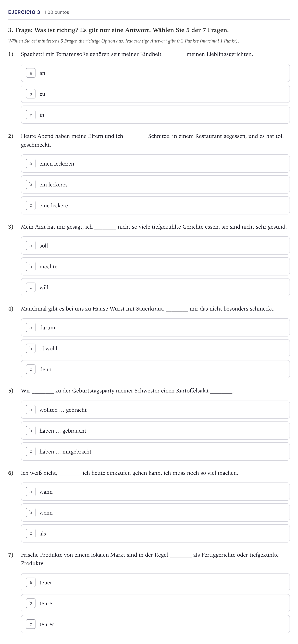
Task: Choose 'darum' in question 4
Action: [x=155, y=328]
